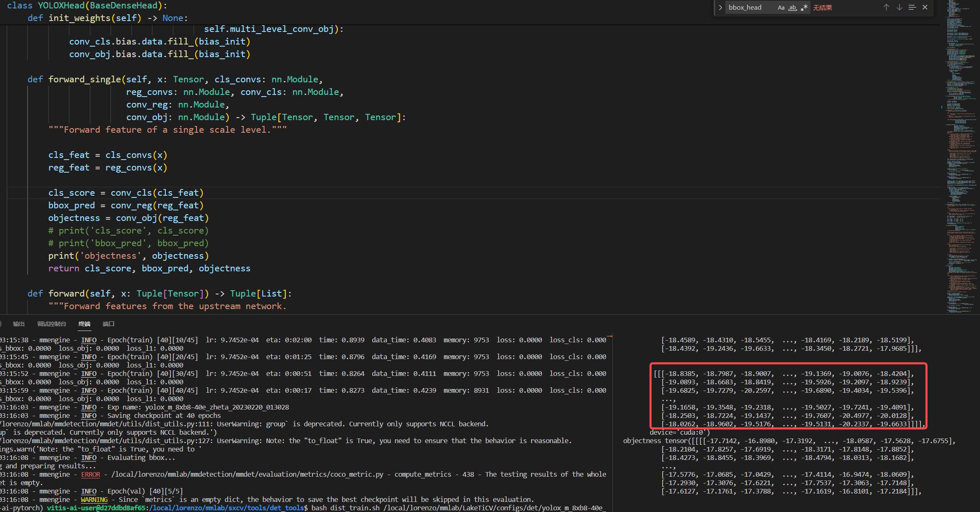
Task: Enable Find in Selection filter icon
Action: pyautogui.click(x=912, y=7)
